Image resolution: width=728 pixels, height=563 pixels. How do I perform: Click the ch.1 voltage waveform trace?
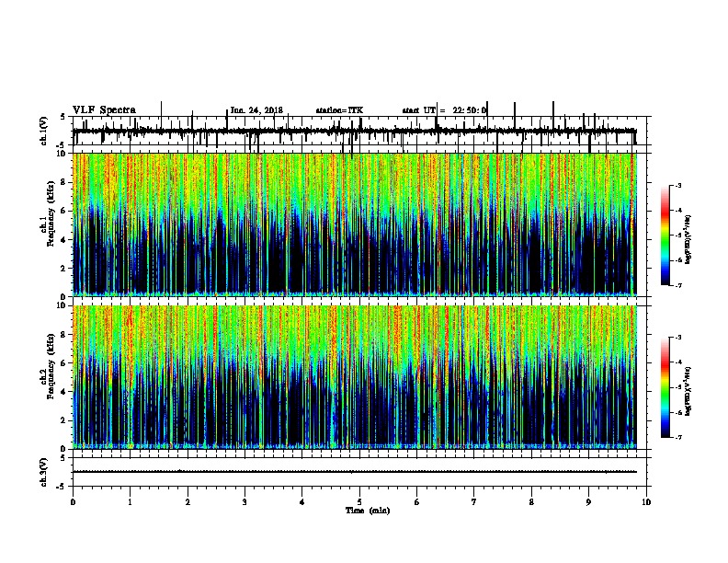tap(355, 131)
